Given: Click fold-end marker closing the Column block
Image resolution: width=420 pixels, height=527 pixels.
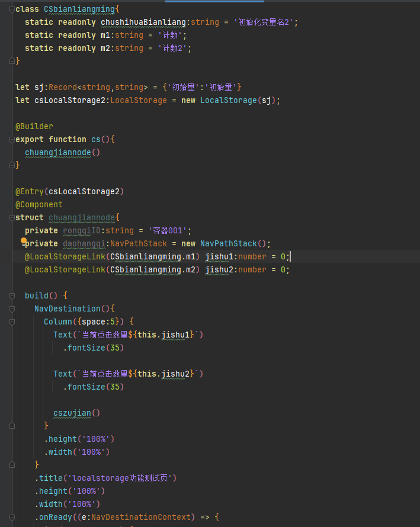Looking at the screenshot, I should tap(11, 426).
